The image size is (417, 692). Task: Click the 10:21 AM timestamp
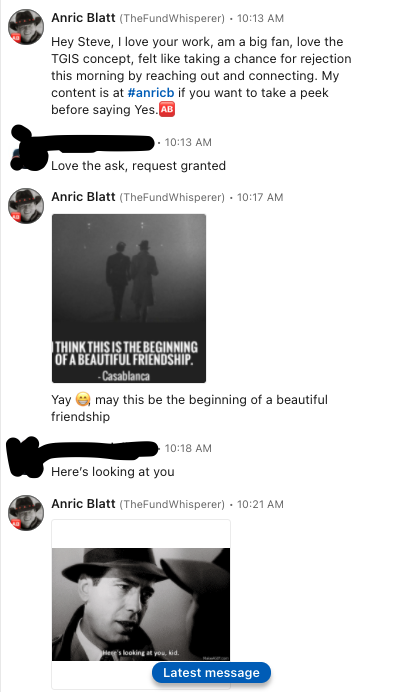click(260, 504)
